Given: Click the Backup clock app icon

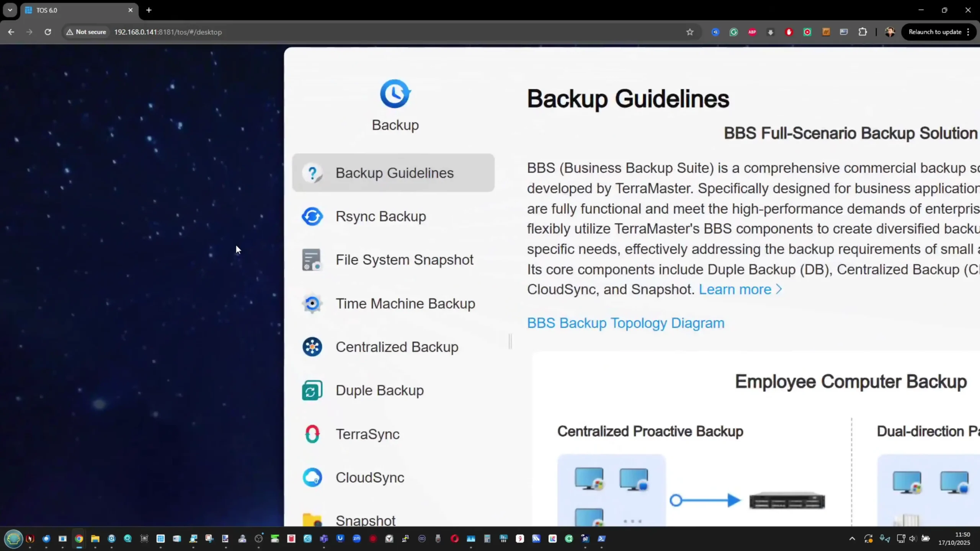Looking at the screenshot, I should tap(395, 94).
